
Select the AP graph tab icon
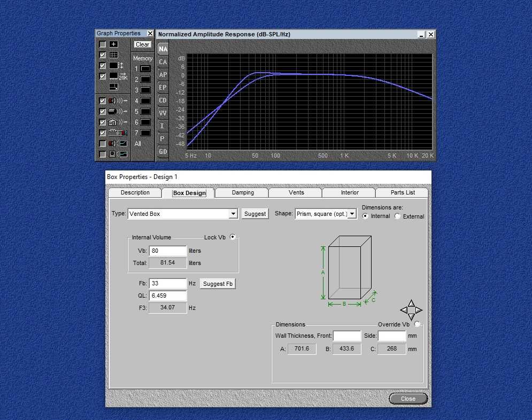click(163, 75)
